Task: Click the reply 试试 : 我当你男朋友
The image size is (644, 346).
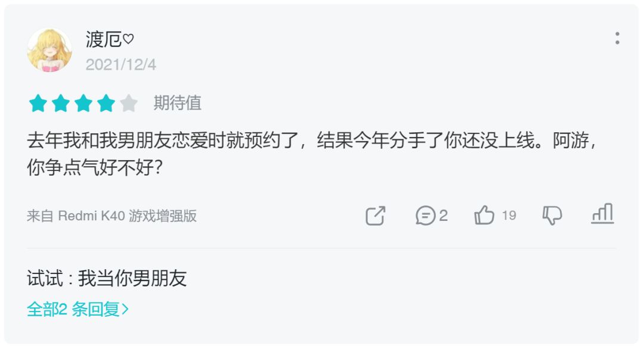Action: (107, 278)
